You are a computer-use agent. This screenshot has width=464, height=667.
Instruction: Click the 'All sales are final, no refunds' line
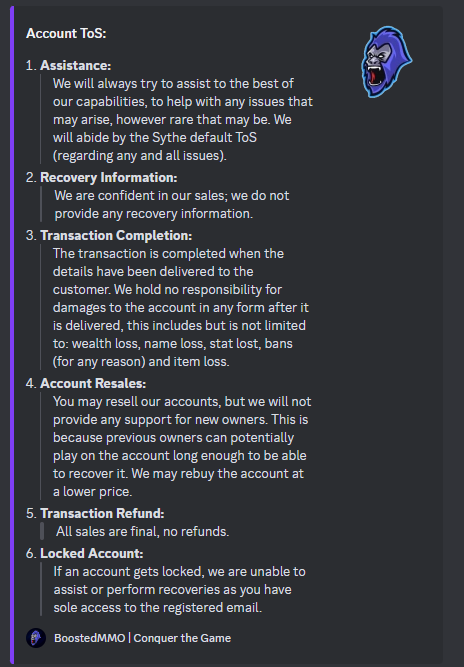pos(142,531)
